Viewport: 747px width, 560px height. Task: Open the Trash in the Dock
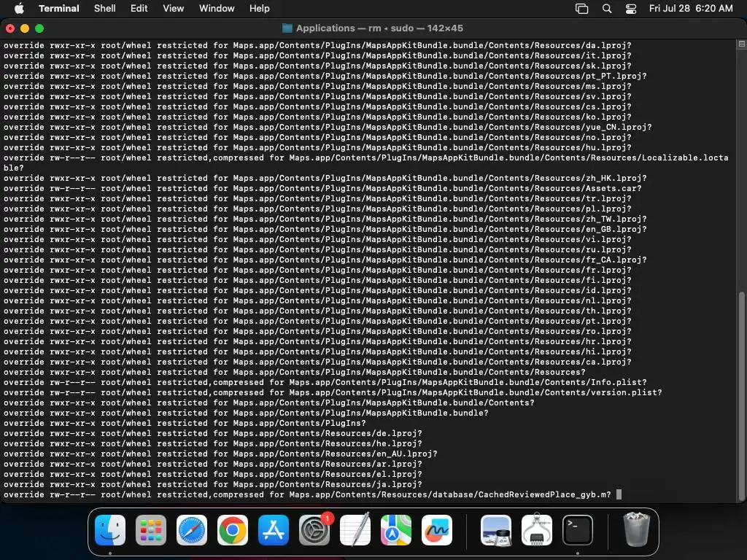[x=636, y=530]
